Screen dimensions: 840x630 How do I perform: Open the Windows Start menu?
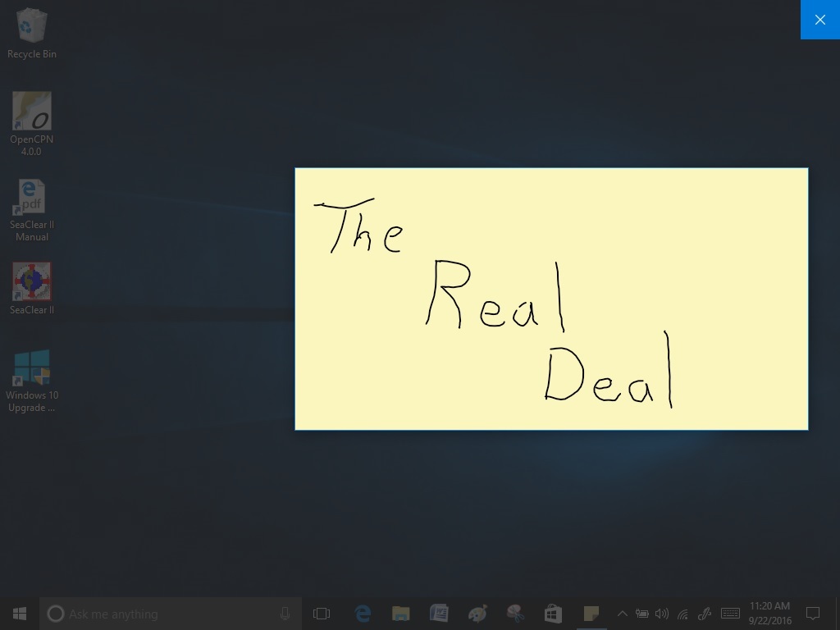tap(20, 614)
